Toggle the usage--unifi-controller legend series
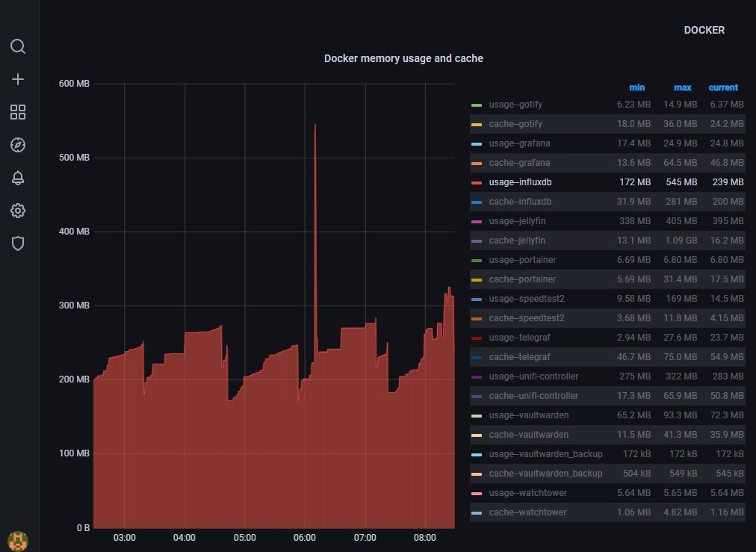Screen dimensions: 756x552 533,376
